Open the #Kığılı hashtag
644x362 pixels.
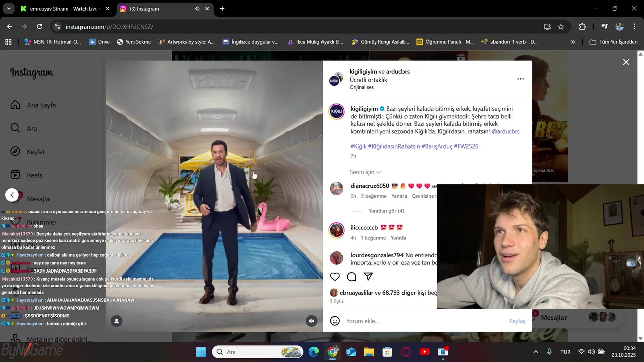358,146
